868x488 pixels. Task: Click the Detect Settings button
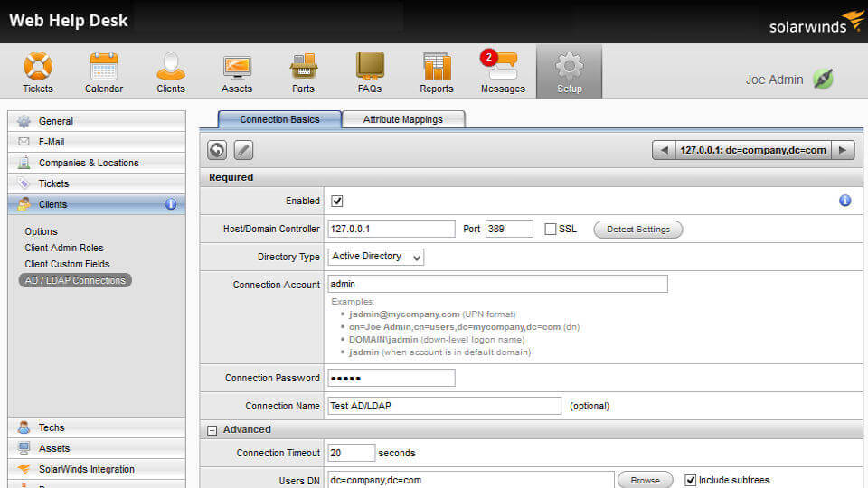pyautogui.click(x=637, y=229)
